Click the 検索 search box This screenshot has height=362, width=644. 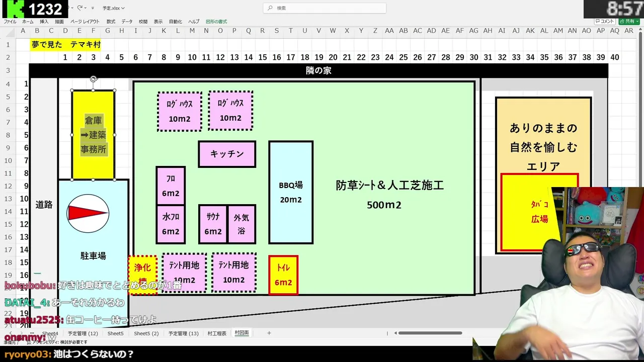point(325,8)
